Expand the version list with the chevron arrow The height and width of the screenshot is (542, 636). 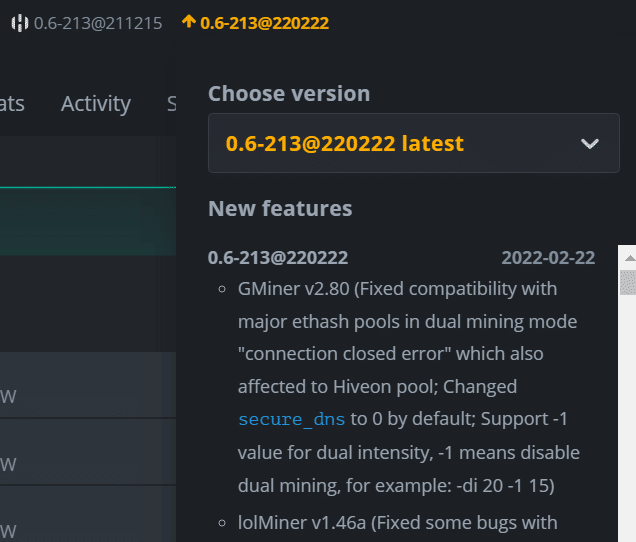pyautogui.click(x=589, y=144)
